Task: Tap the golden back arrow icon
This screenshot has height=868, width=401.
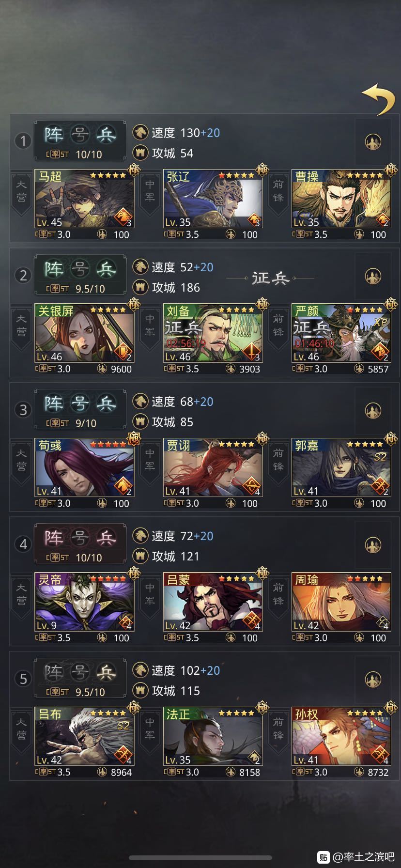Action: click(378, 99)
